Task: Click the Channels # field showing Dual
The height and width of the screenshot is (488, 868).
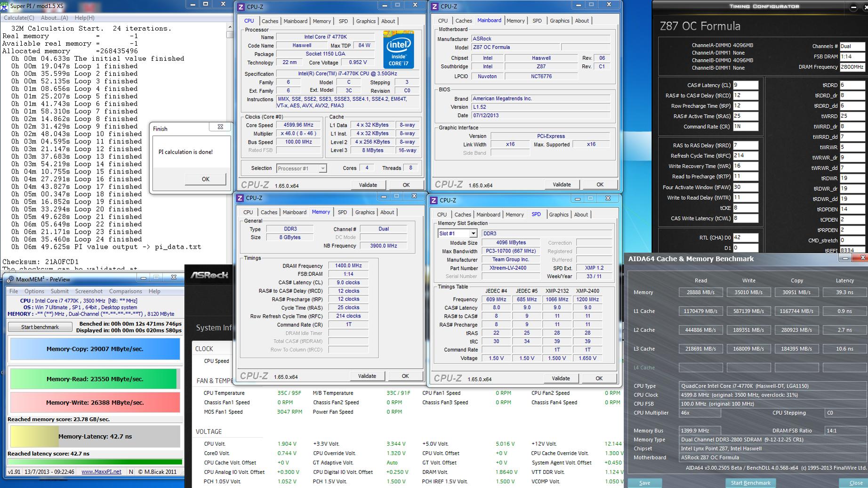Action: 852,46
